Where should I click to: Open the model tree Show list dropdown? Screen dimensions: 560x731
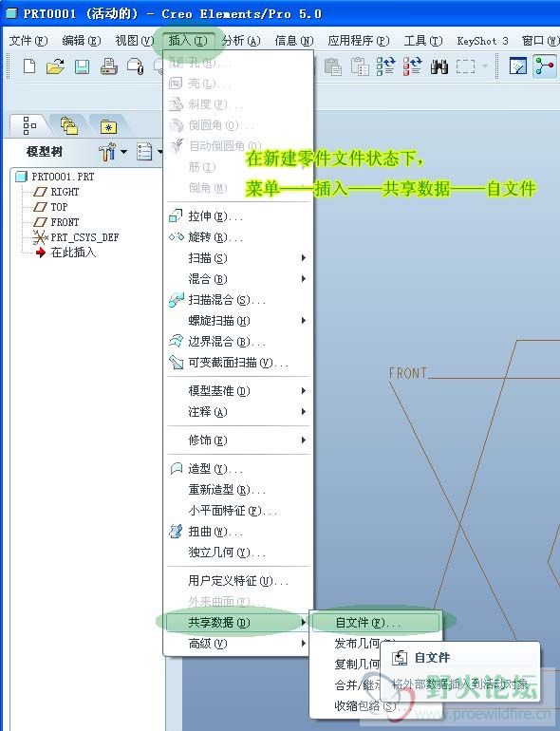[149, 152]
